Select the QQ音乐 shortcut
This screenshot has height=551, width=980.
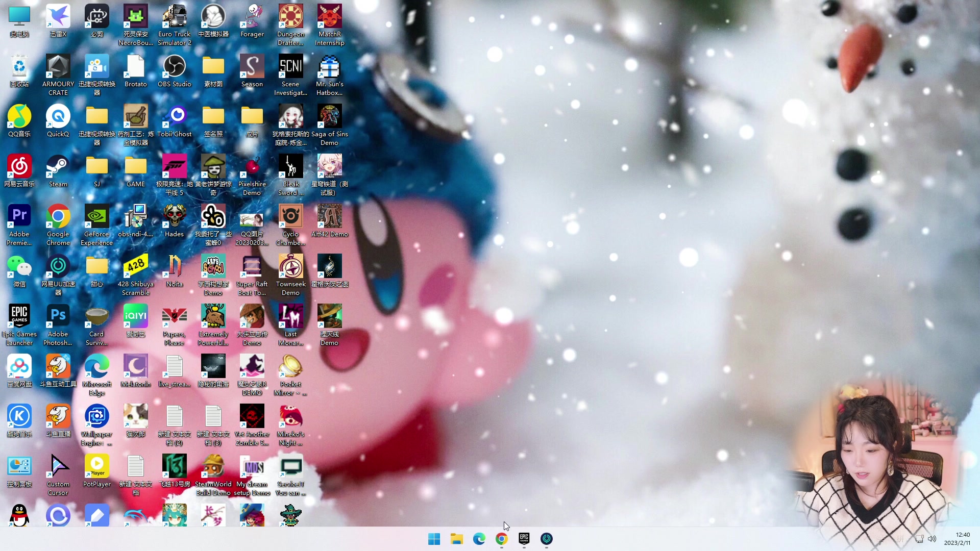(19, 121)
